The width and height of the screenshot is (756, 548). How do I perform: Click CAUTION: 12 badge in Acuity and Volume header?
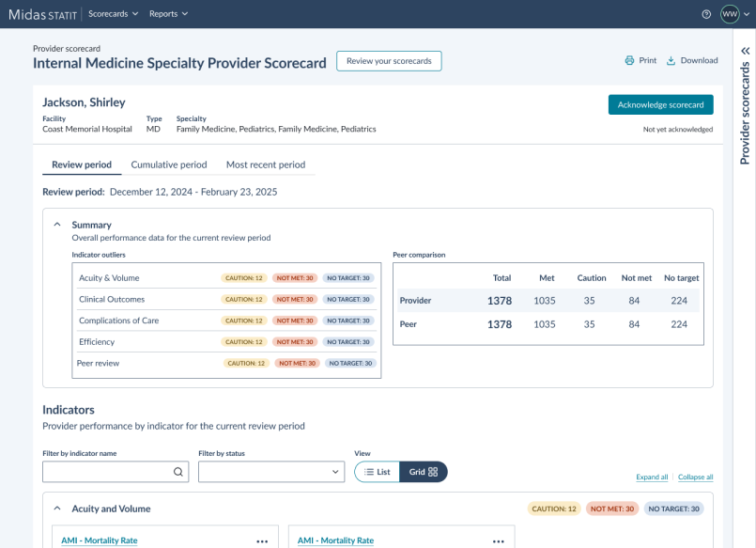click(554, 509)
